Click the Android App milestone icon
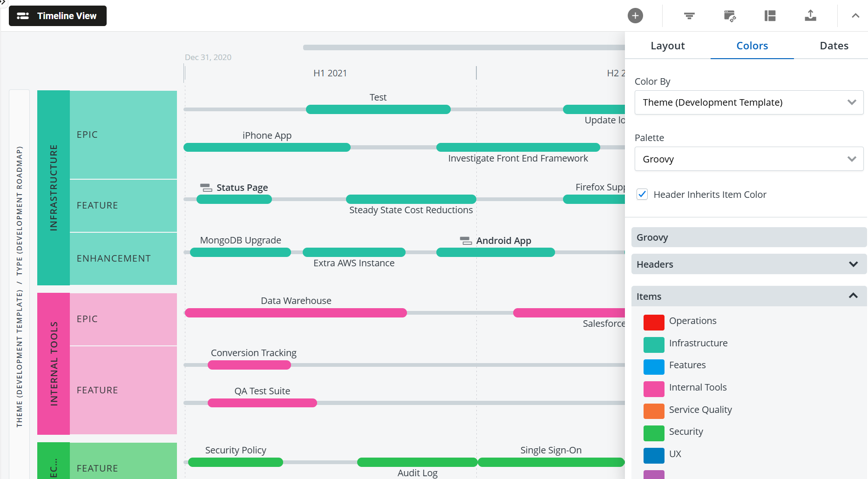This screenshot has width=868, height=479. tap(466, 241)
